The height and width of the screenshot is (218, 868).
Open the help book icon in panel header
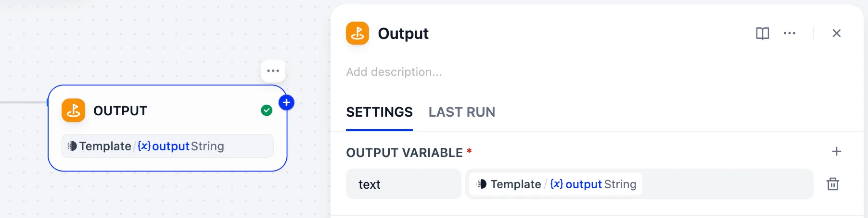762,33
